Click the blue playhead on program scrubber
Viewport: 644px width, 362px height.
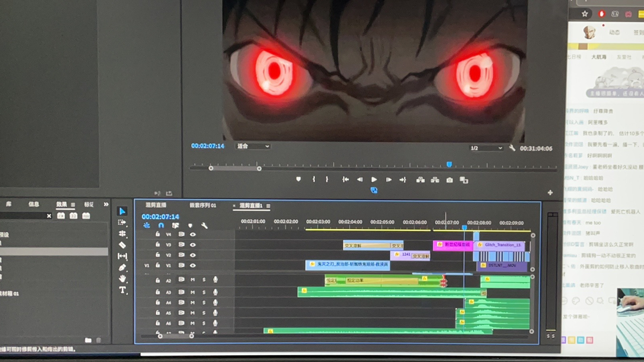[449, 164]
